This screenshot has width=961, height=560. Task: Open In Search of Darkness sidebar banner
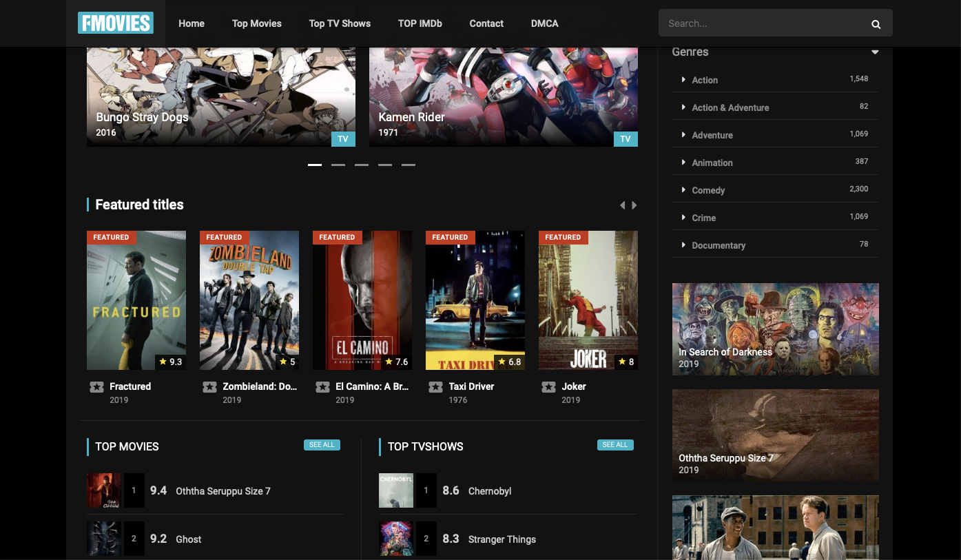776,329
